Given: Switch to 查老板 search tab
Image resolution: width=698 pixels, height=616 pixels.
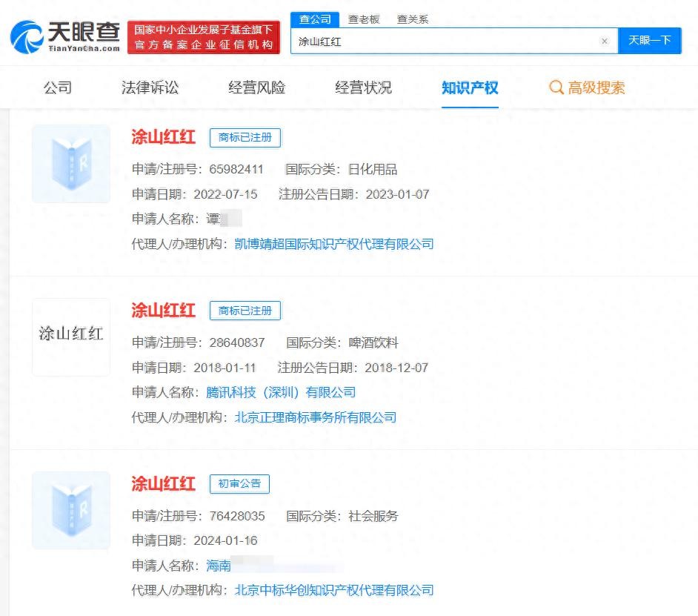Looking at the screenshot, I should (364, 19).
